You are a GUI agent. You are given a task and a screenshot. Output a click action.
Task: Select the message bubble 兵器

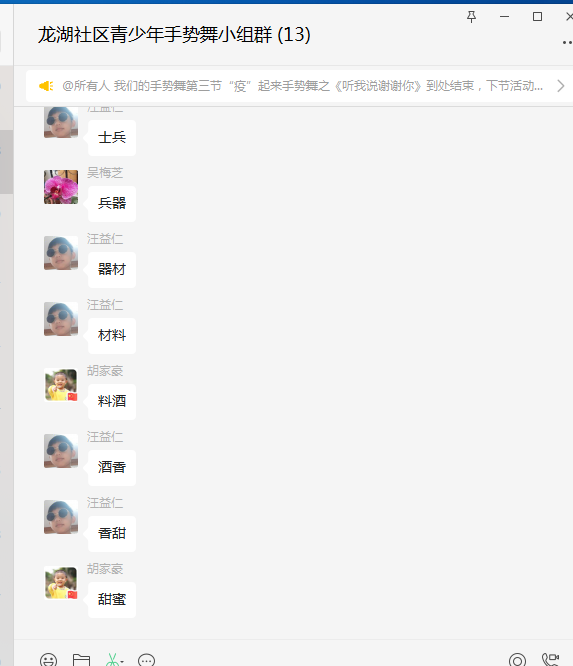coord(112,203)
